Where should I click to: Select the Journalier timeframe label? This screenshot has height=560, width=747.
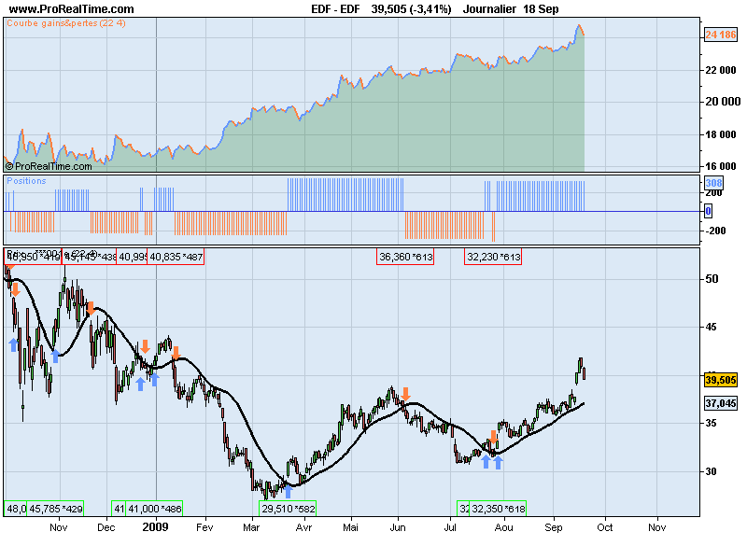coord(489,9)
